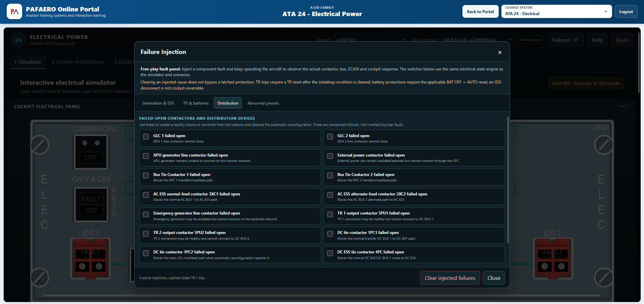Click the COMMERCIAL OFF pushbutton switch
The height and width of the screenshot is (304, 644).
91,152
